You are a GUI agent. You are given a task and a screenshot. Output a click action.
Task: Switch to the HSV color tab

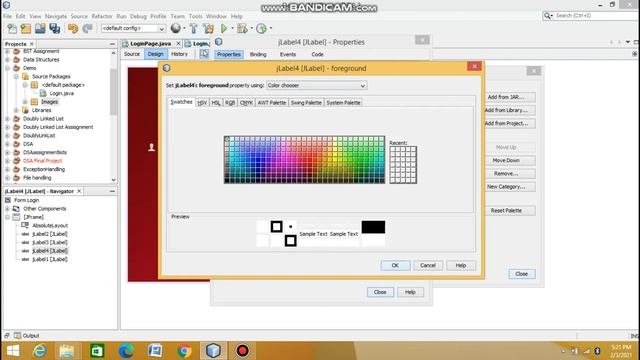pos(202,103)
